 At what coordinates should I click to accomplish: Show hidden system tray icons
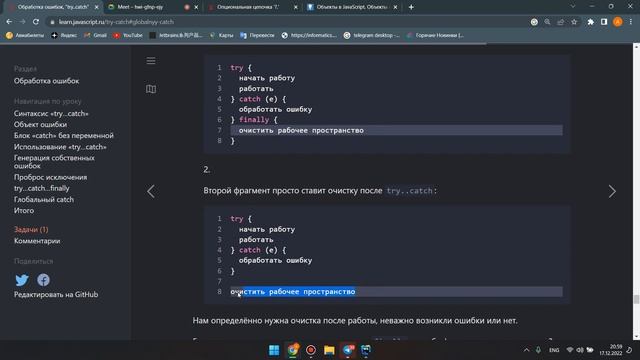(526, 350)
